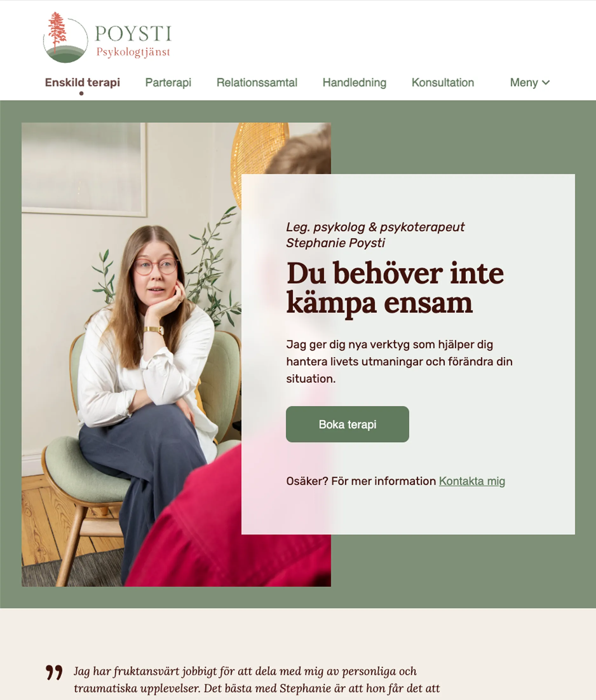Go to the Parterapi page
The image size is (596, 700).
coord(168,82)
